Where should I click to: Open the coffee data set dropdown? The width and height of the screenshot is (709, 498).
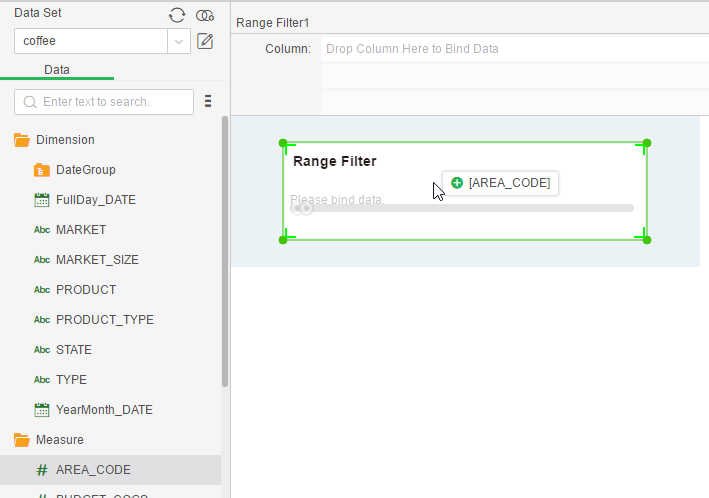(x=179, y=41)
